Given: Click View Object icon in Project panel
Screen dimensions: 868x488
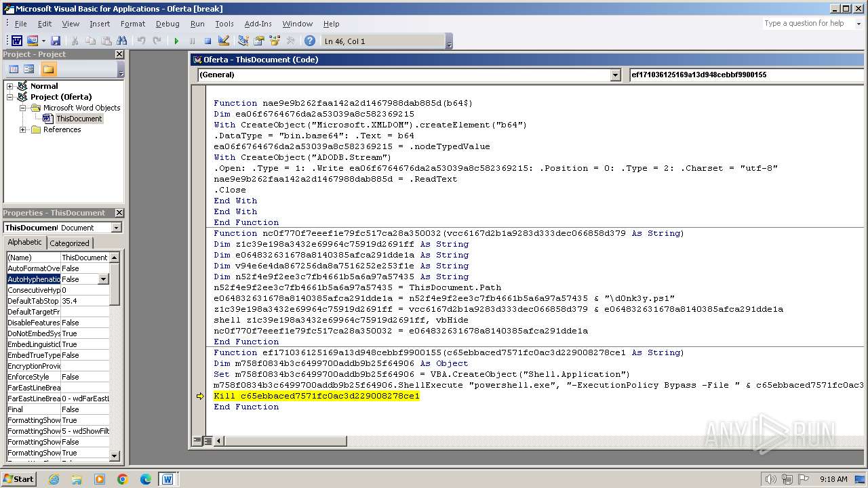Looking at the screenshot, I should point(29,69).
